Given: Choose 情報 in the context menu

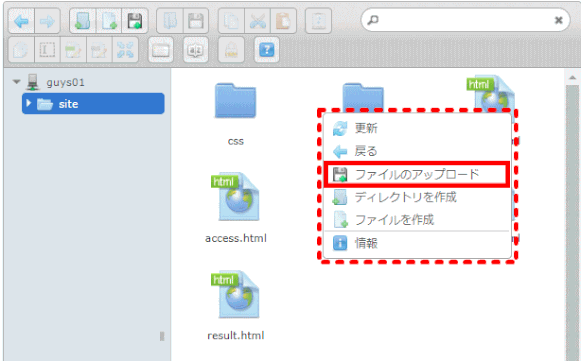Looking at the screenshot, I should [417, 244].
